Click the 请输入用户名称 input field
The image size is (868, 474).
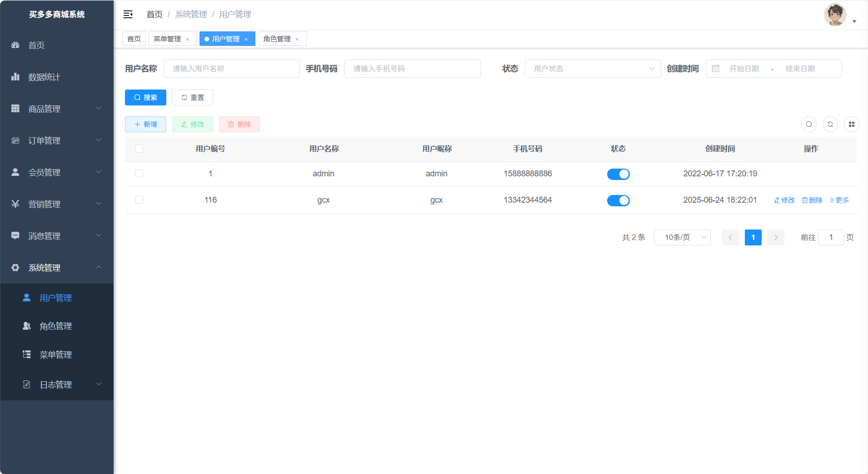point(231,69)
